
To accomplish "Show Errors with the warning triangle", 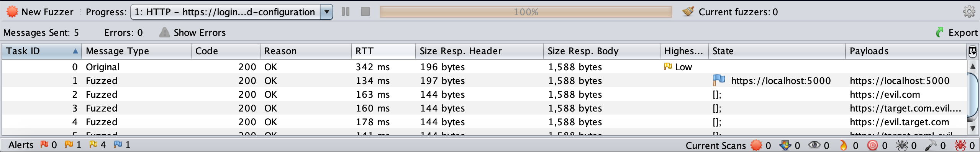I will point(192,32).
